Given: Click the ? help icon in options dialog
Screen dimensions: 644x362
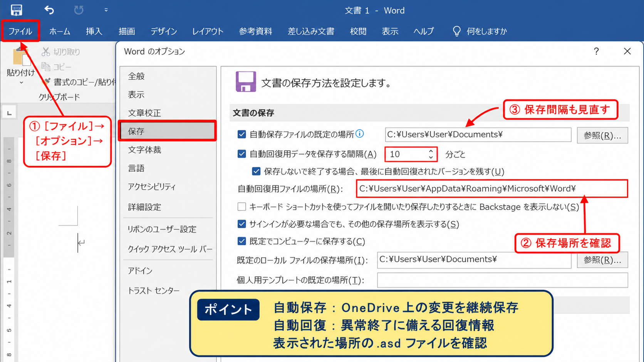Looking at the screenshot, I should click(596, 51).
